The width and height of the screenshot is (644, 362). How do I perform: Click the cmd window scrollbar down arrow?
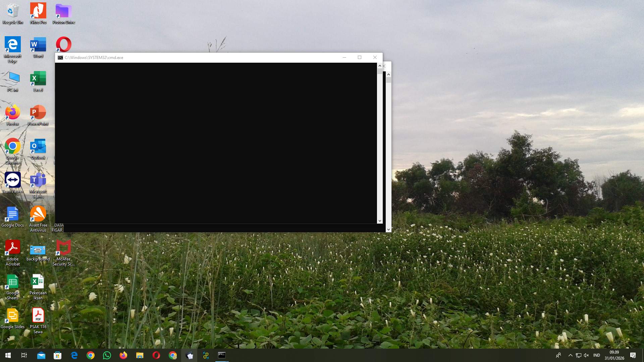[x=380, y=221]
